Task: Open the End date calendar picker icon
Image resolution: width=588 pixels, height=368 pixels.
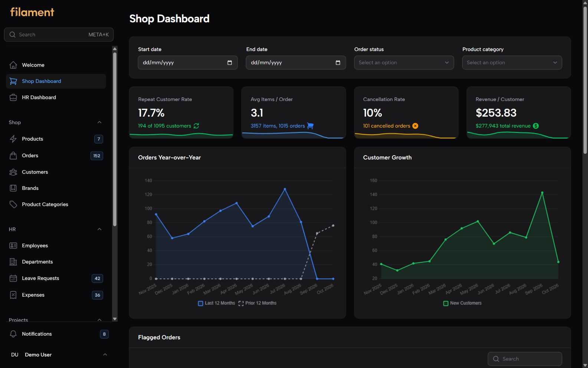Action: pos(338,63)
